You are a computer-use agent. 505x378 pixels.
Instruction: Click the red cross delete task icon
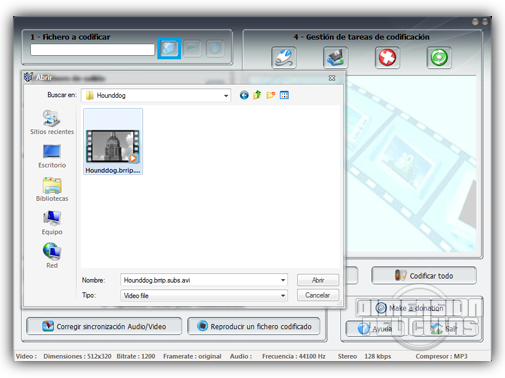tap(387, 58)
